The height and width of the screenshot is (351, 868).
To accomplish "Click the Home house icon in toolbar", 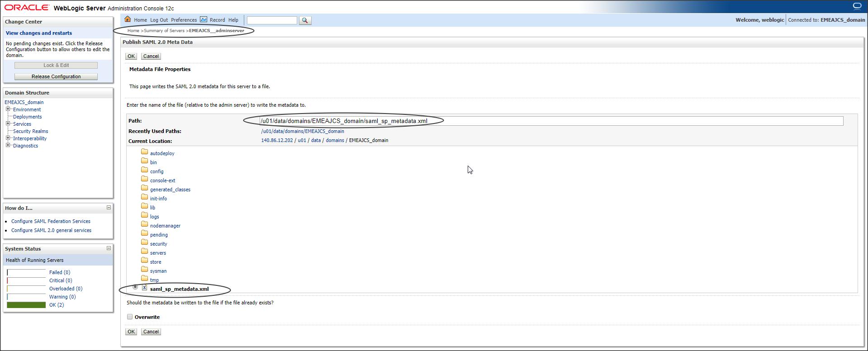I will (x=128, y=19).
